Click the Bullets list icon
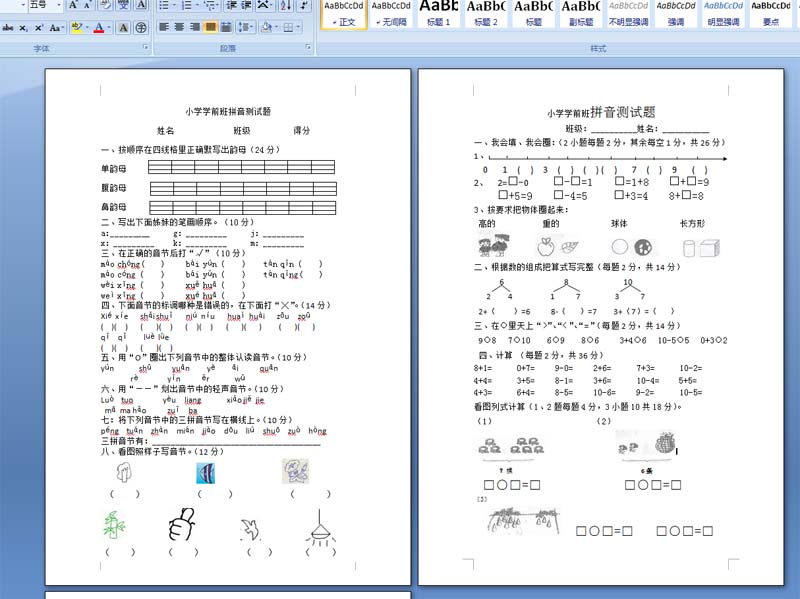Screen dimensions: 800x599 coord(164,5)
